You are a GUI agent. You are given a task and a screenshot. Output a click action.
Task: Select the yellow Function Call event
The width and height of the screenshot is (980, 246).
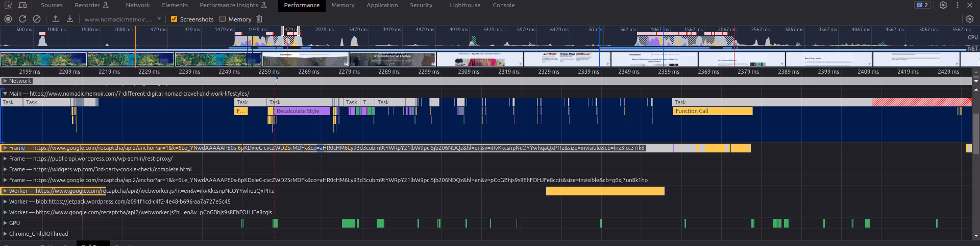point(713,111)
